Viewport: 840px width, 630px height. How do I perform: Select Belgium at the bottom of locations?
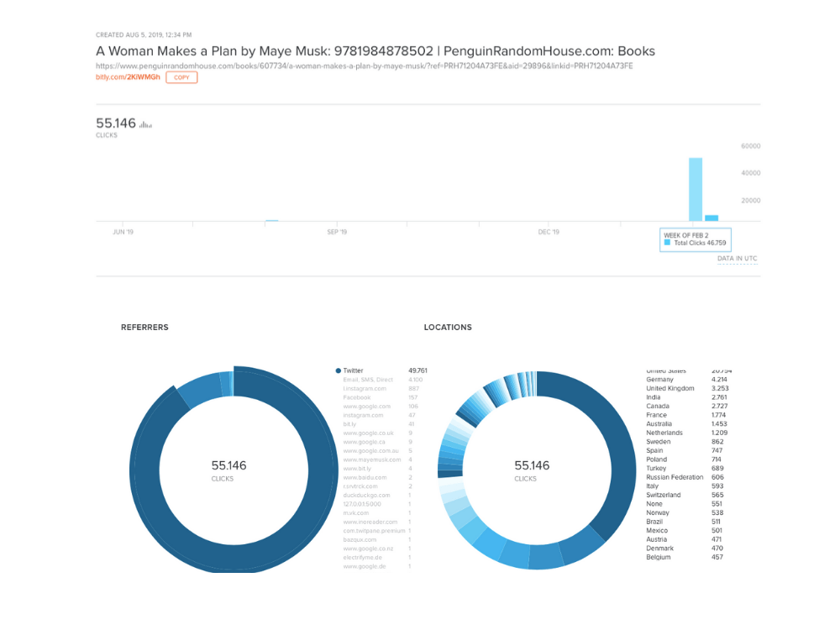point(659,557)
